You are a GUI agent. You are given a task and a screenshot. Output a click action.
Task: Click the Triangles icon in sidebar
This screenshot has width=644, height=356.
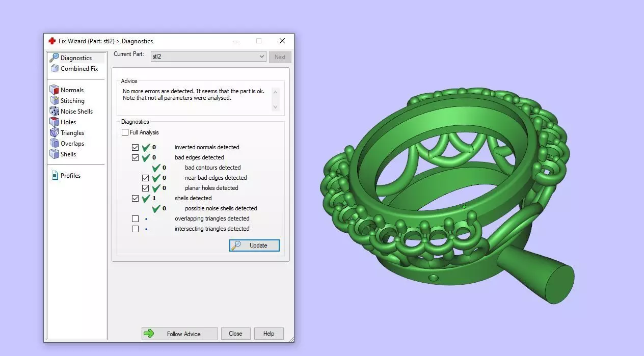(54, 133)
